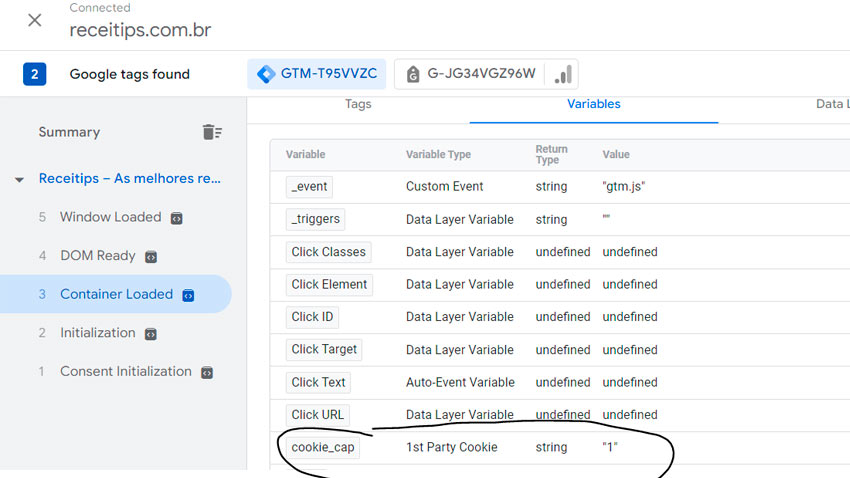Select the DOM Ready event

(98, 255)
